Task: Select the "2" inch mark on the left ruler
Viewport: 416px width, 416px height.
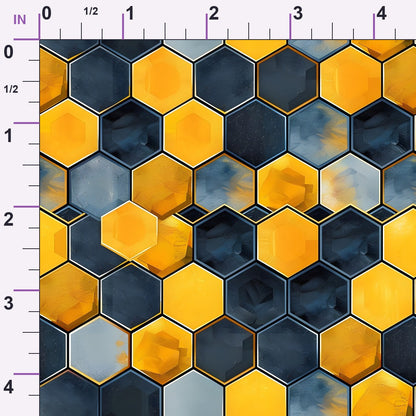Action: (9, 220)
